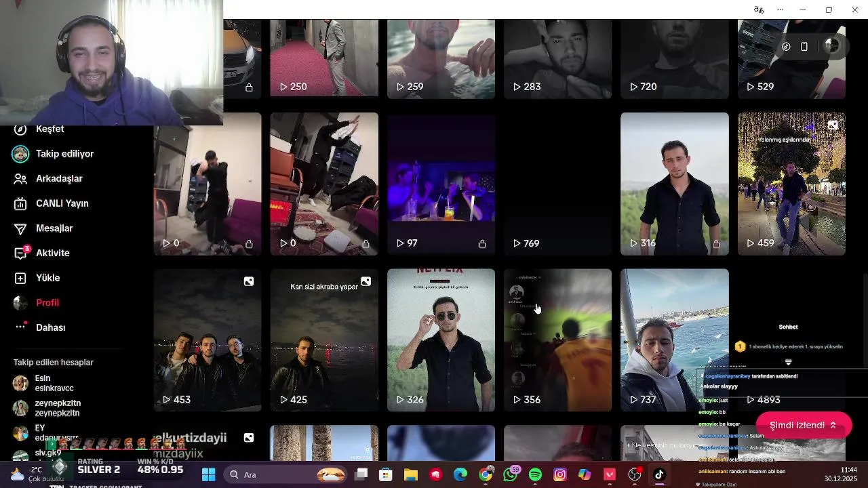Open video with 529 views

791,58
